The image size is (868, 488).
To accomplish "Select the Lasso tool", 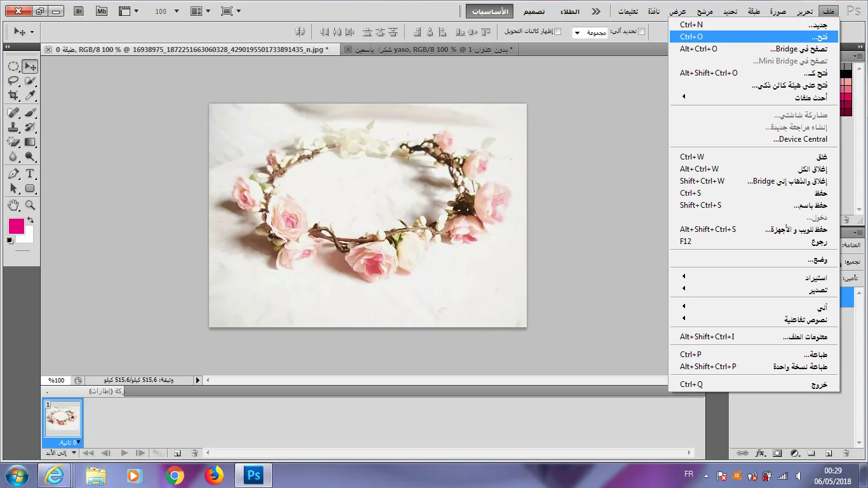I will [13, 81].
